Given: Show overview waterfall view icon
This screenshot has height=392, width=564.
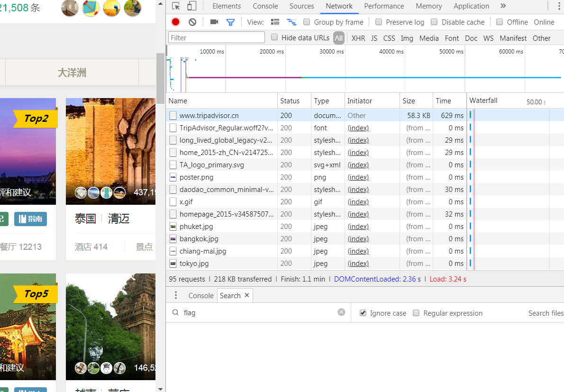Looking at the screenshot, I should click(x=291, y=22).
